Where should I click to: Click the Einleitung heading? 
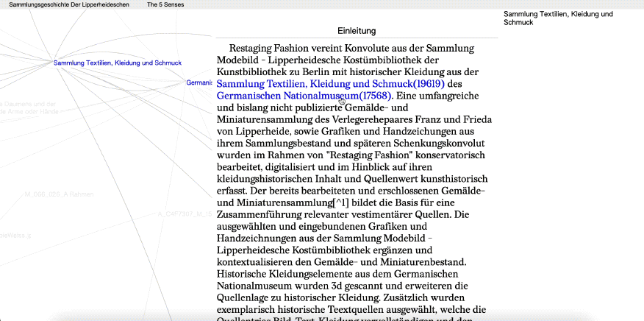pos(357,31)
